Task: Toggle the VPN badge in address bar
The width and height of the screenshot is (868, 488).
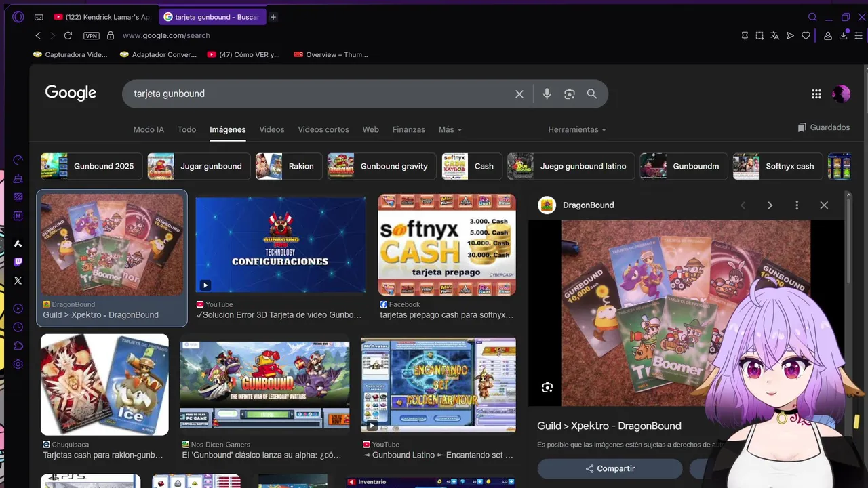Action: (91, 35)
